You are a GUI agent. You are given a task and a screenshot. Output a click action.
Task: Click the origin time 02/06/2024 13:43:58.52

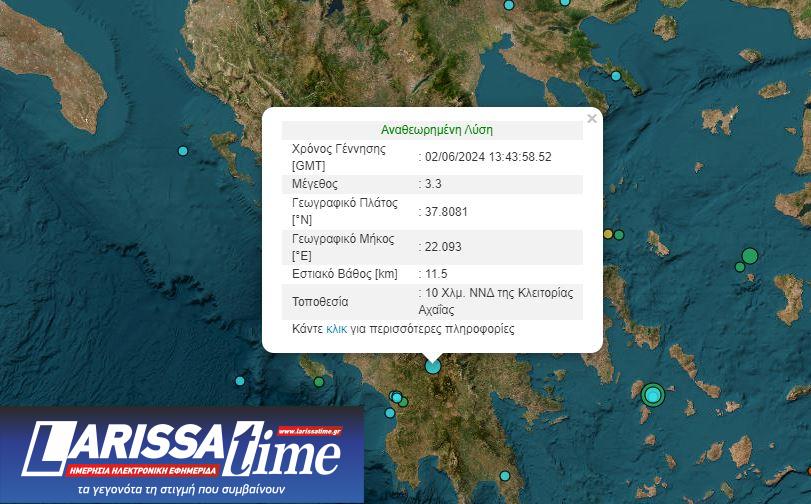pos(489,157)
